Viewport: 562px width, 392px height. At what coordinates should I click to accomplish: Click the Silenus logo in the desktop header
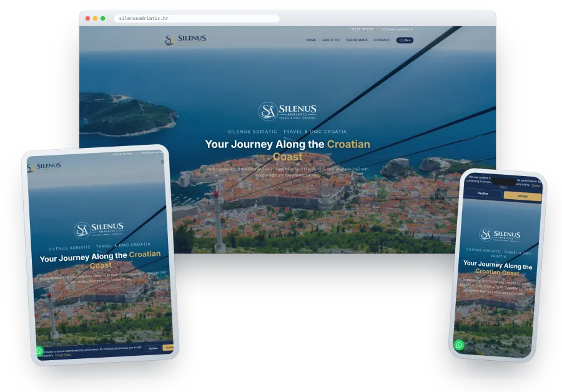[x=185, y=39]
